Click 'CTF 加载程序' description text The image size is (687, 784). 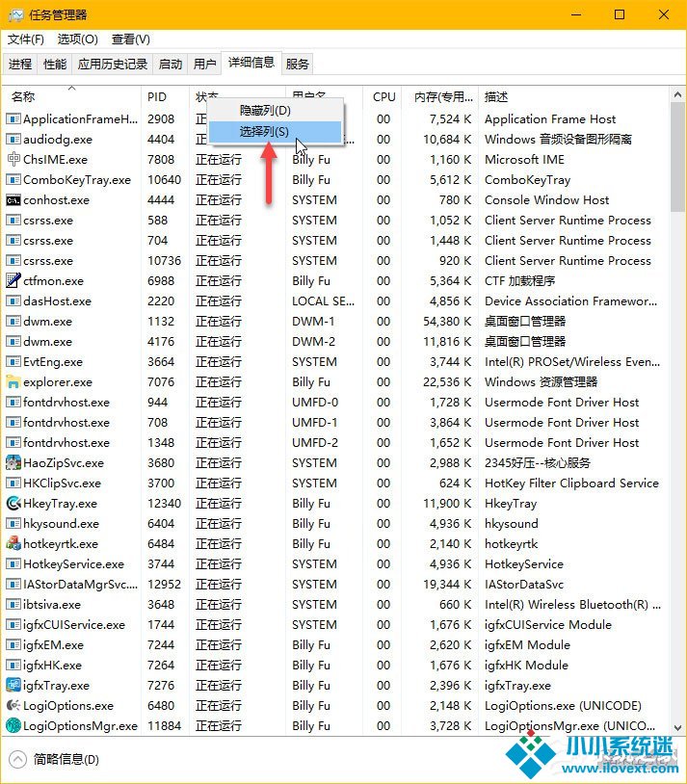[520, 280]
